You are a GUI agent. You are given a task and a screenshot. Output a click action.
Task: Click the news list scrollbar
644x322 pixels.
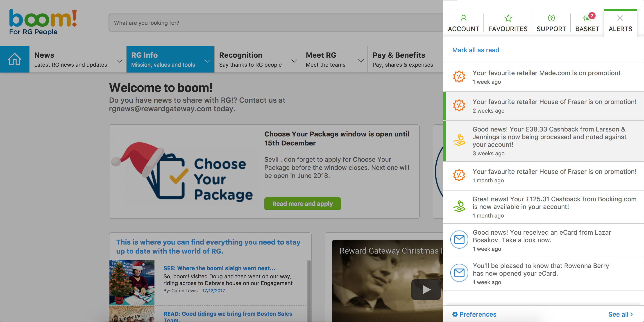click(309, 291)
